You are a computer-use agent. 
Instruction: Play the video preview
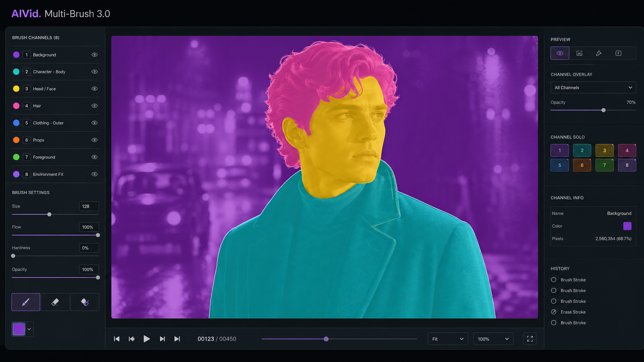(147, 339)
